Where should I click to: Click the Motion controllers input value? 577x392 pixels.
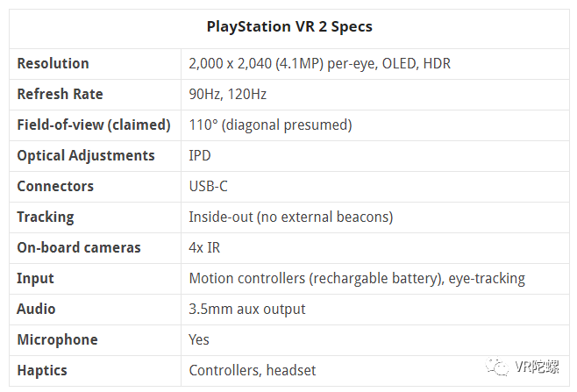357,278
